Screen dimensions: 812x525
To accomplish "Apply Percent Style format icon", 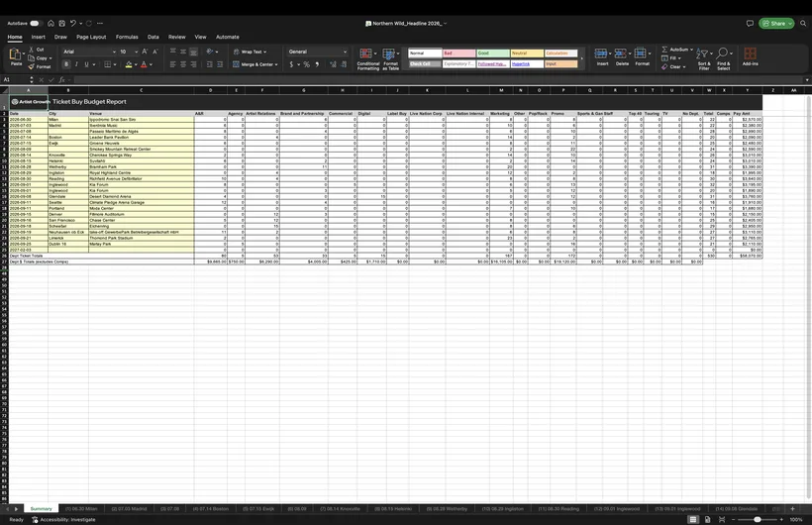I will pos(307,64).
